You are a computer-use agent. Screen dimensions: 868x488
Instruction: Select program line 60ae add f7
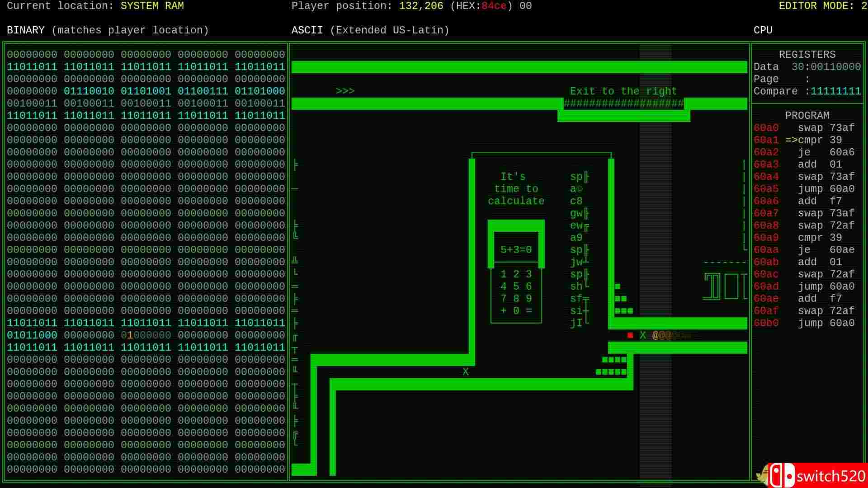798,299
